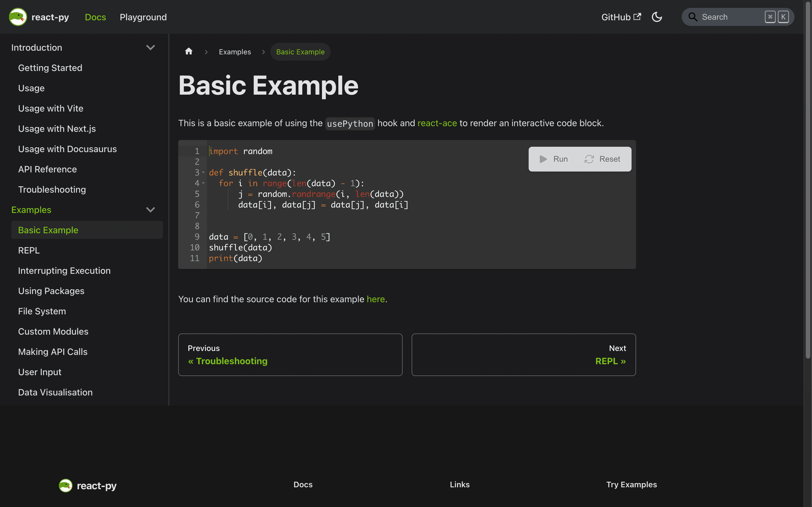The image size is (812, 507).
Task: Click the react-py snake logo in navbar
Action: point(18,17)
